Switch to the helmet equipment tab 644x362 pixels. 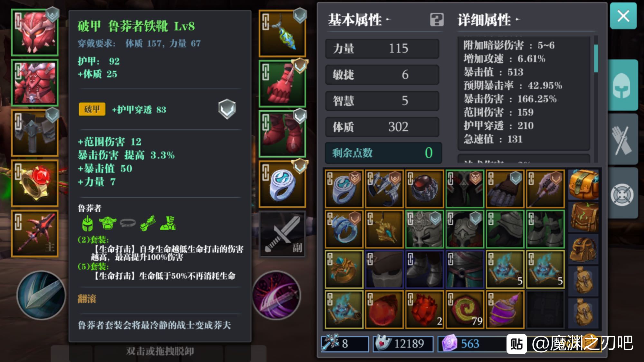coord(622,85)
